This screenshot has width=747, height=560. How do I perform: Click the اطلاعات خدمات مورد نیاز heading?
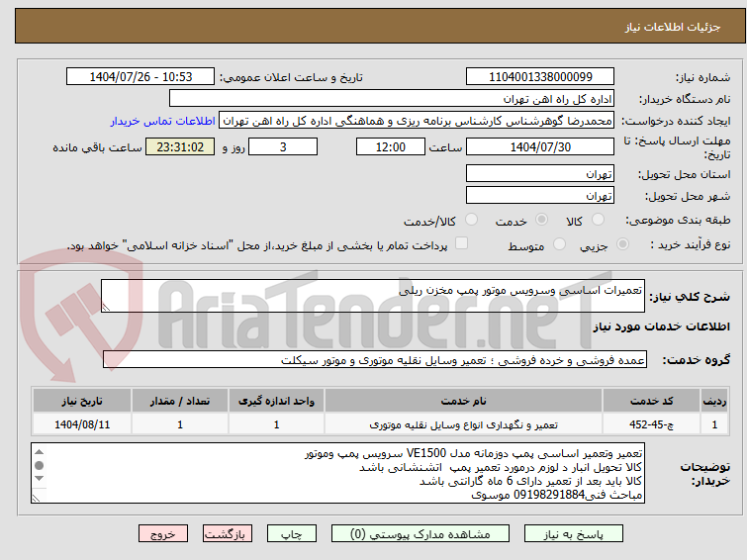[x=661, y=327]
